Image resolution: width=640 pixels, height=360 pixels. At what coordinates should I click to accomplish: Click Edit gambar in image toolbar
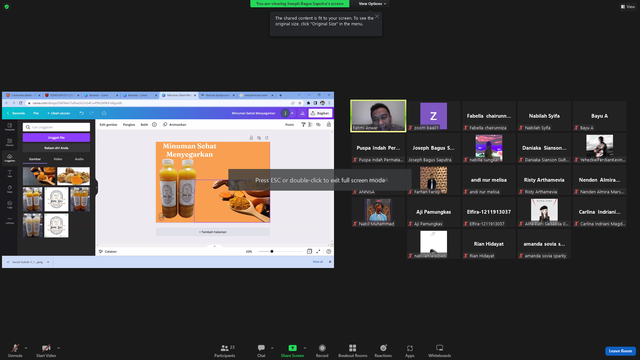click(109, 124)
